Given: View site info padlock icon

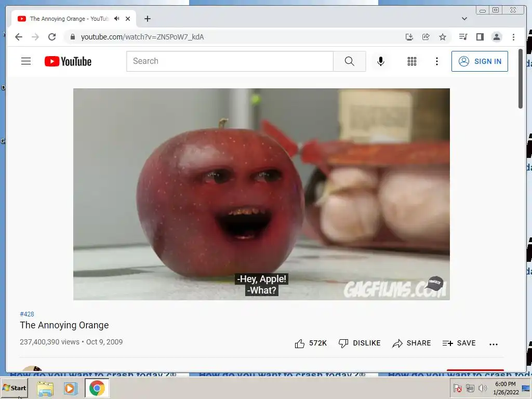Looking at the screenshot, I should click(x=72, y=37).
